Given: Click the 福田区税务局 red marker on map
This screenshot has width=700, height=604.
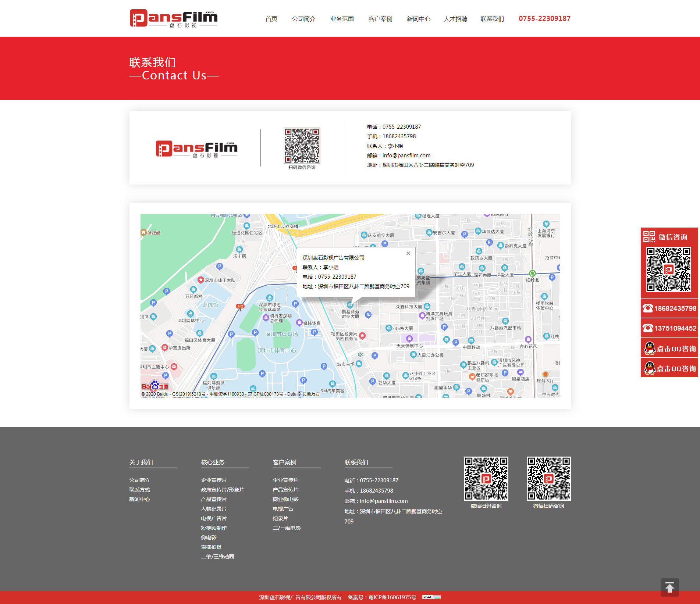Looking at the screenshot, I should pyautogui.click(x=362, y=336).
